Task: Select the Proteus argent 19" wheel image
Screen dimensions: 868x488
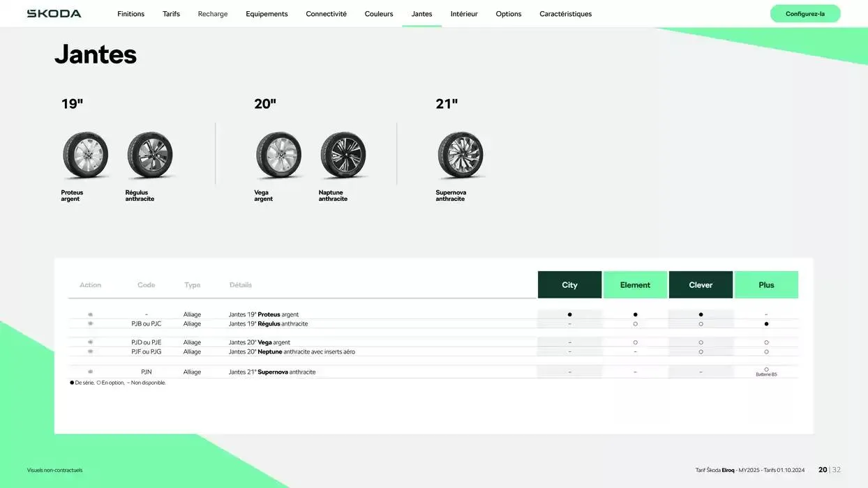Action: pyautogui.click(x=85, y=155)
